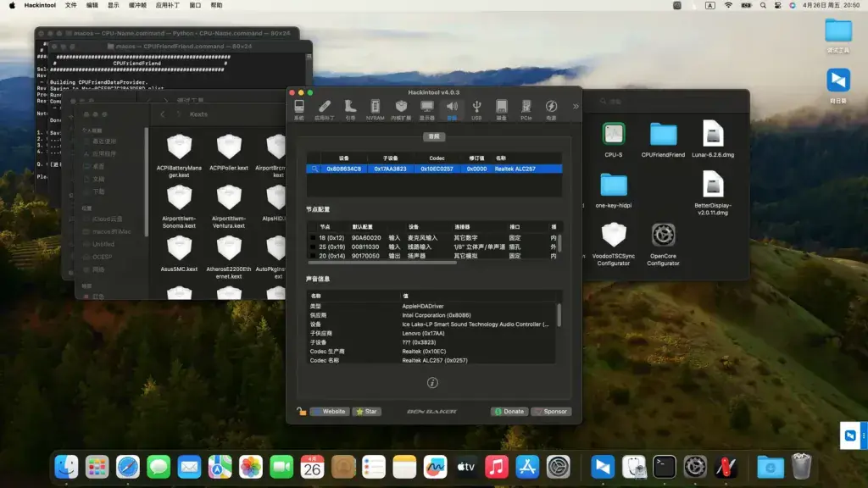Click the info icon below the sound info table
This screenshot has width=868, height=488.
(432, 383)
